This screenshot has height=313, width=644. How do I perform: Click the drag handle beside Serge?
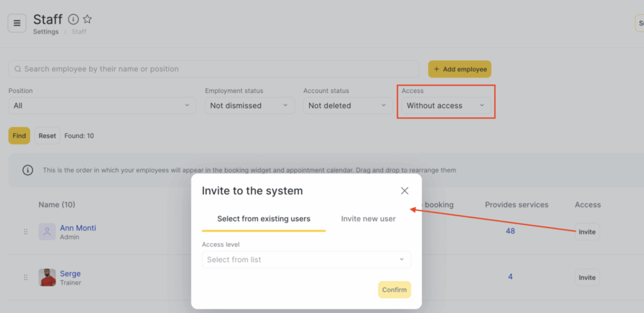[25, 277]
